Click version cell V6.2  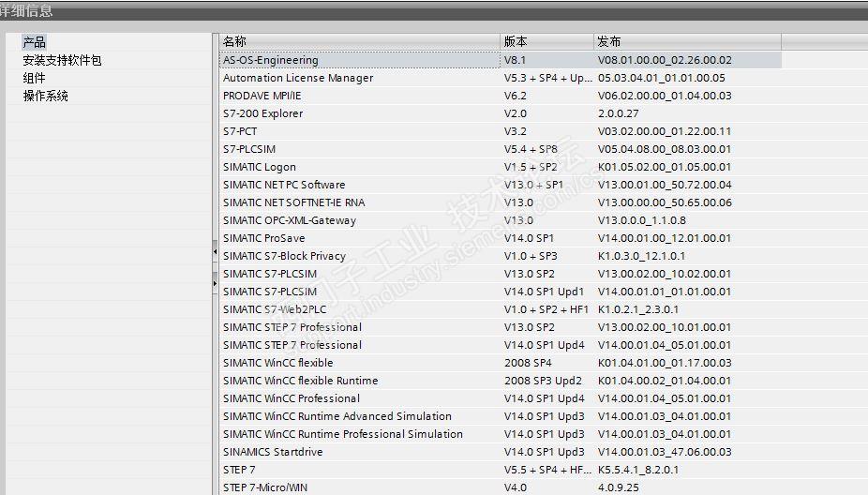515,96
